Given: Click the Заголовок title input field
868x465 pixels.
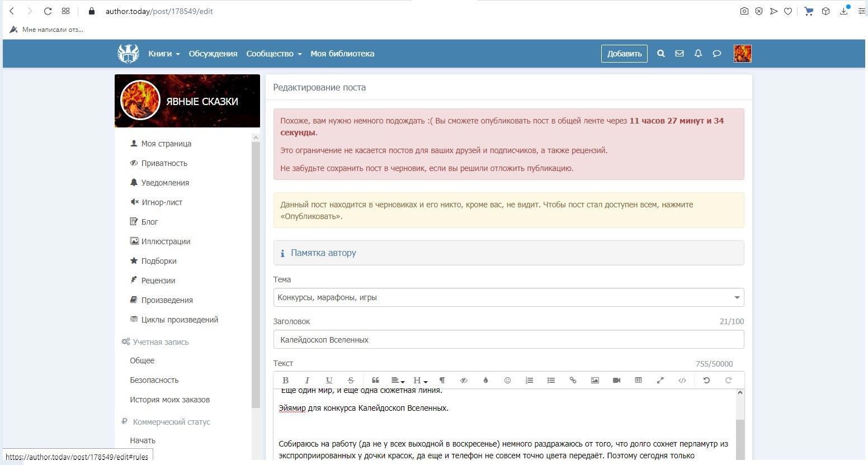Looking at the screenshot, I should pos(508,340).
